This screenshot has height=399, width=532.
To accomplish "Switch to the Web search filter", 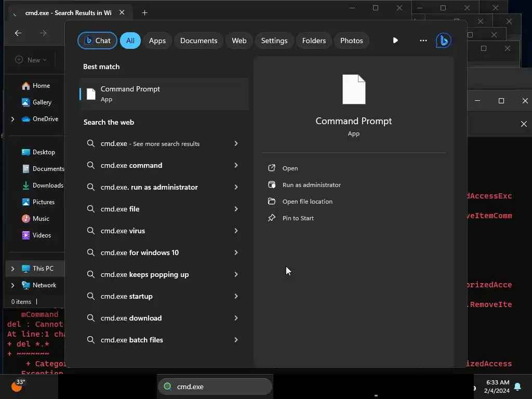I will point(239,41).
